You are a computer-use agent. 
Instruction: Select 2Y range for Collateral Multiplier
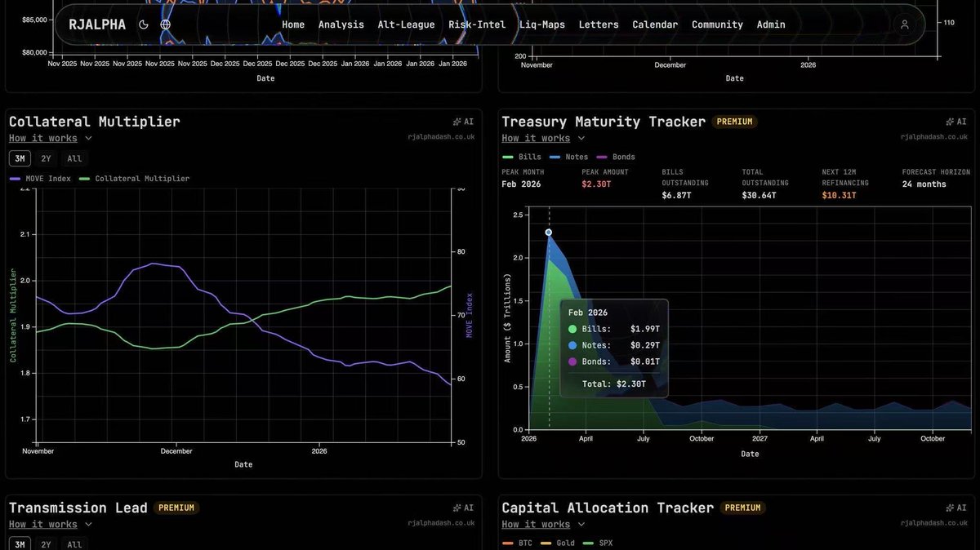point(46,158)
